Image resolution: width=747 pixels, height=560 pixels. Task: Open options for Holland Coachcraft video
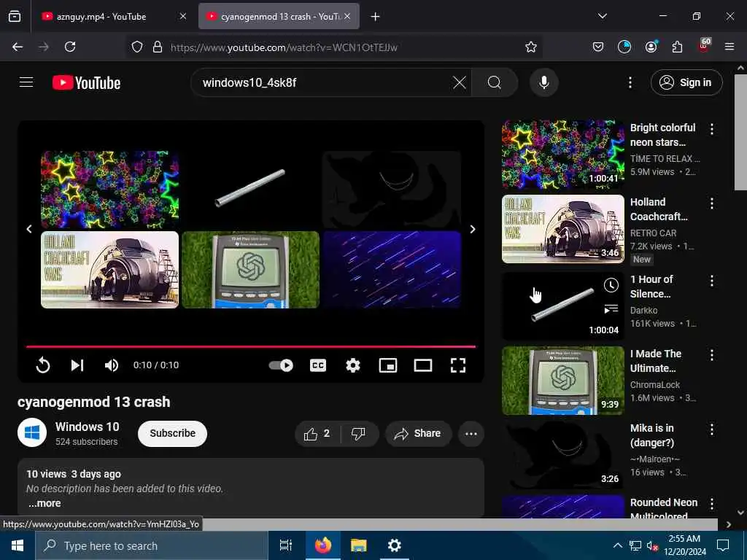[712, 203]
